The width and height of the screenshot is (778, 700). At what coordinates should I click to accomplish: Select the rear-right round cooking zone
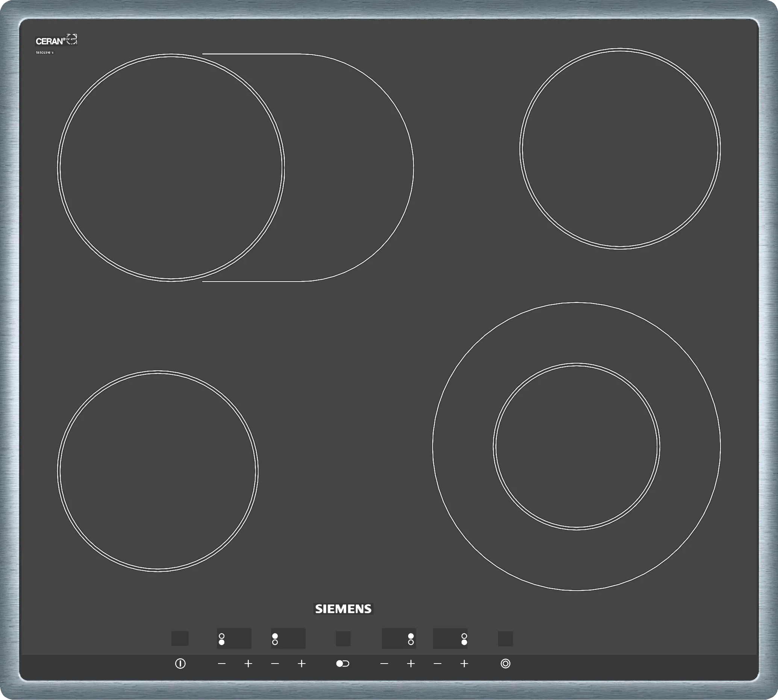point(620,148)
